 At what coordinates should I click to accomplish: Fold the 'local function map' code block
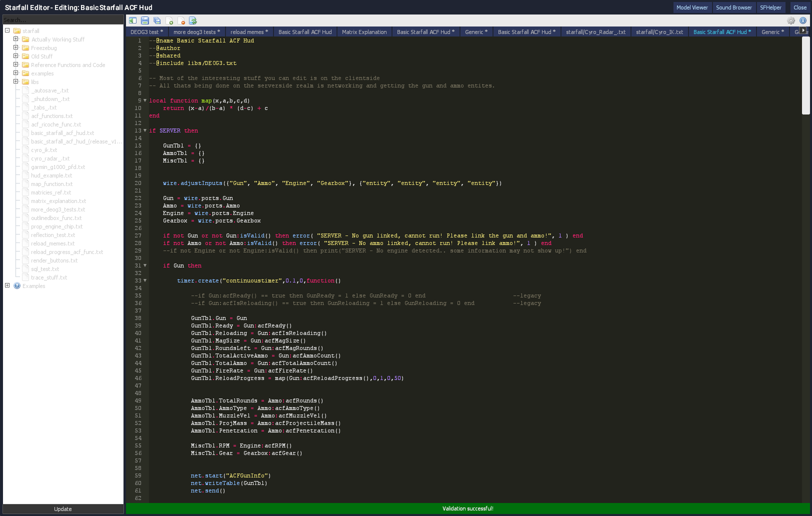[x=144, y=100]
